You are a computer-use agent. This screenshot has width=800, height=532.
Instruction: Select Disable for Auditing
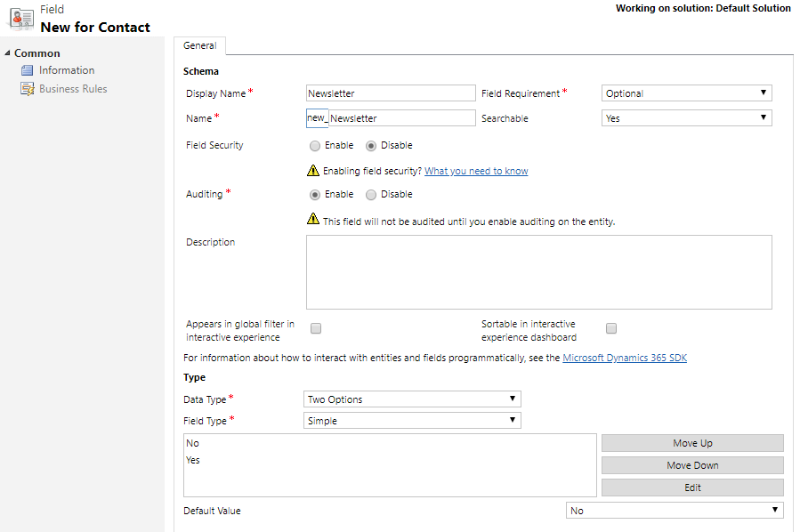[371, 195]
